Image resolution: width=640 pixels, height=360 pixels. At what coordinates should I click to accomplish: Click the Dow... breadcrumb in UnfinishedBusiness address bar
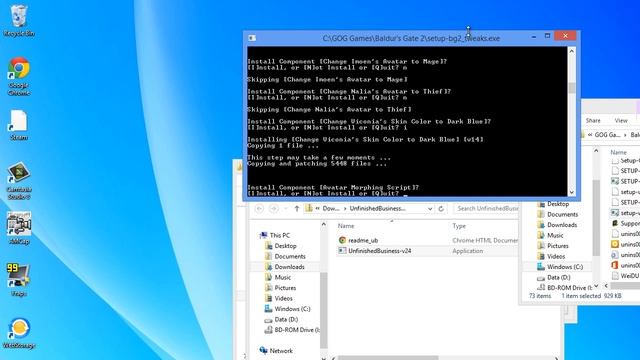[331, 209]
